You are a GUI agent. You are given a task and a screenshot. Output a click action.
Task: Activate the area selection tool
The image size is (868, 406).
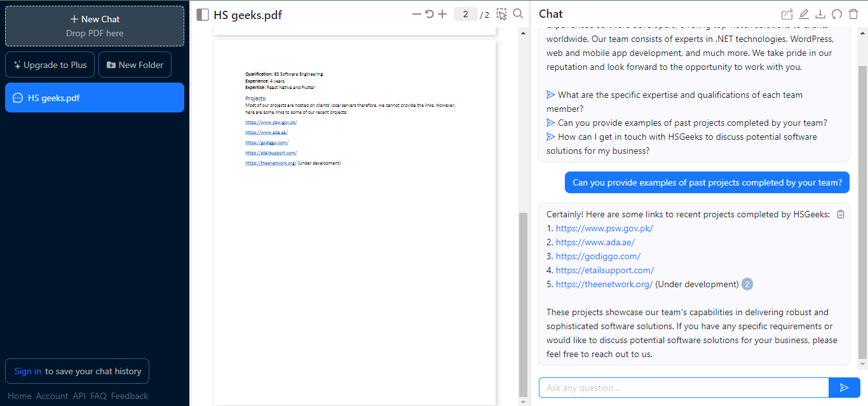pos(502,14)
